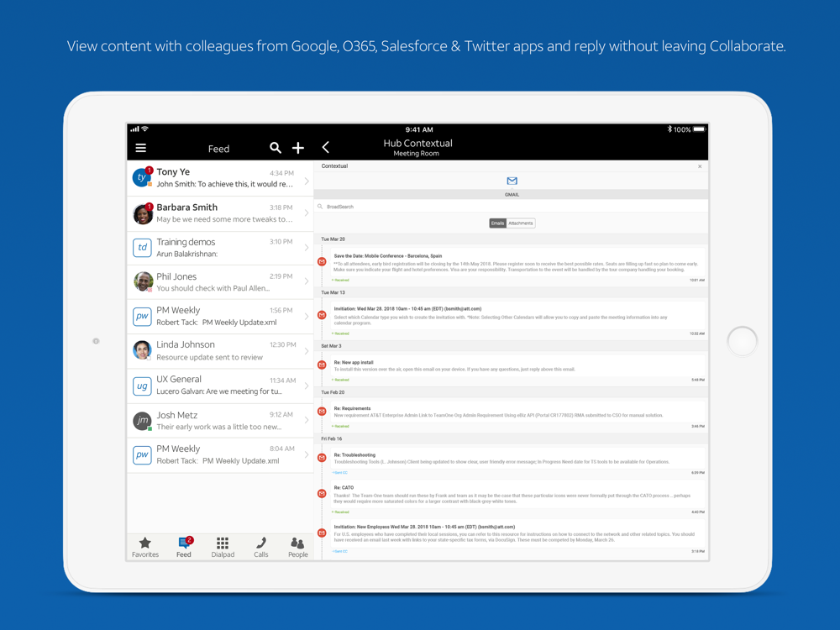This screenshot has height=630, width=840.
Task: Close the Contextual panel with the X
Action: click(x=700, y=166)
